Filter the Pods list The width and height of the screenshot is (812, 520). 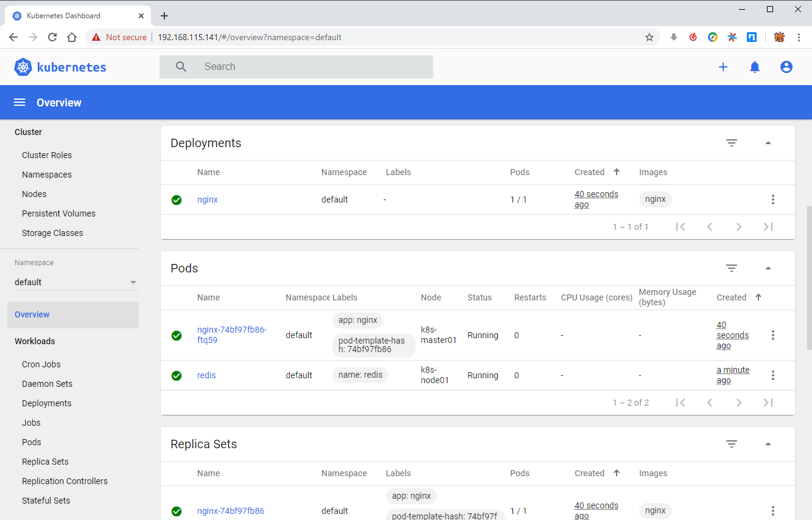click(732, 268)
